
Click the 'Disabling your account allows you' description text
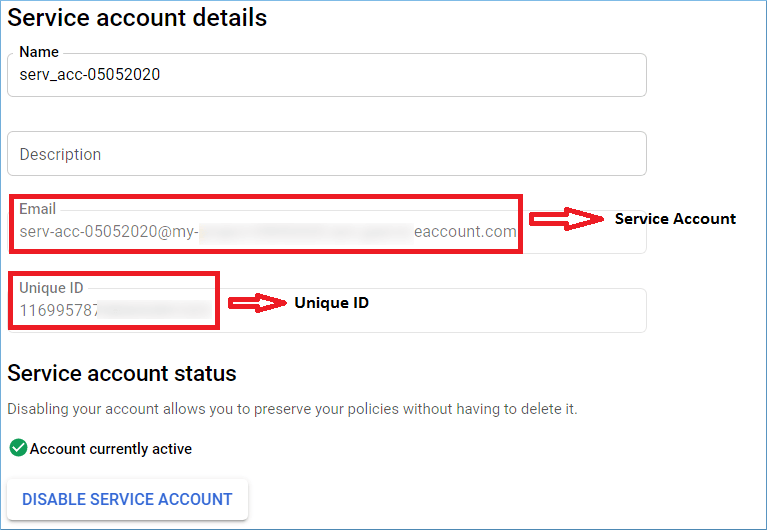(292, 409)
